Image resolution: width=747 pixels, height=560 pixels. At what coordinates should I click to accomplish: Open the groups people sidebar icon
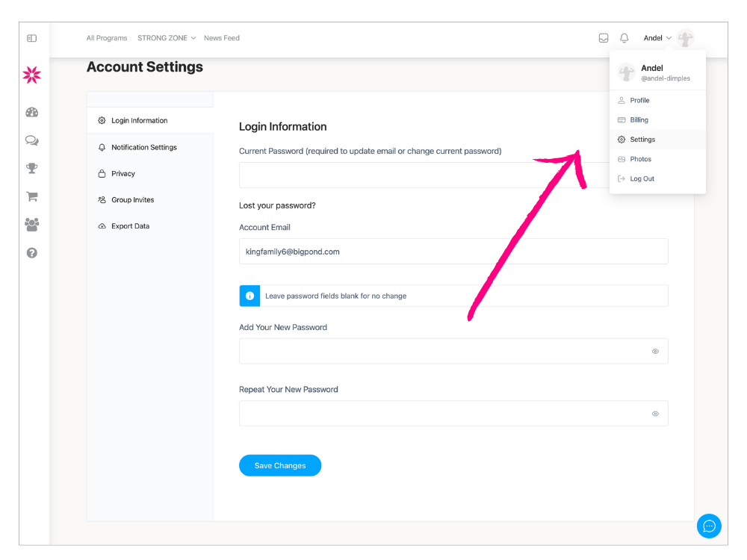[x=31, y=225]
